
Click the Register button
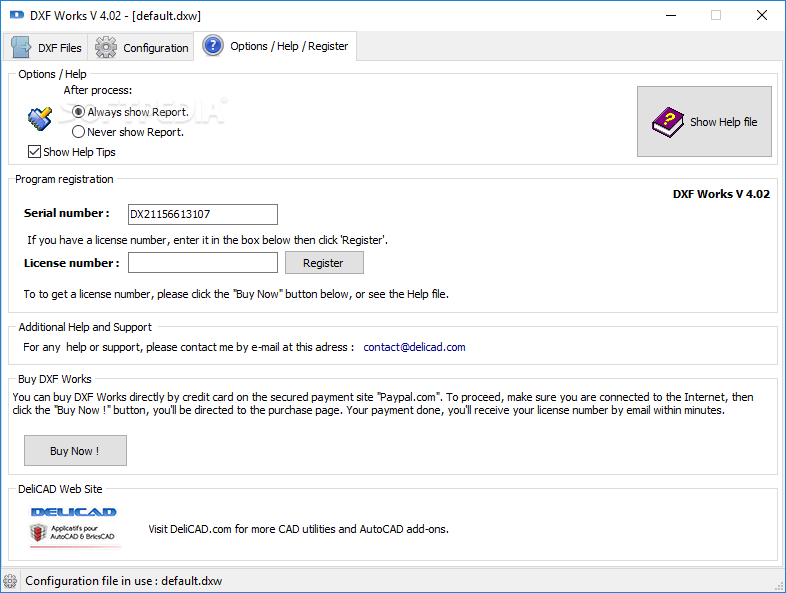(x=324, y=263)
